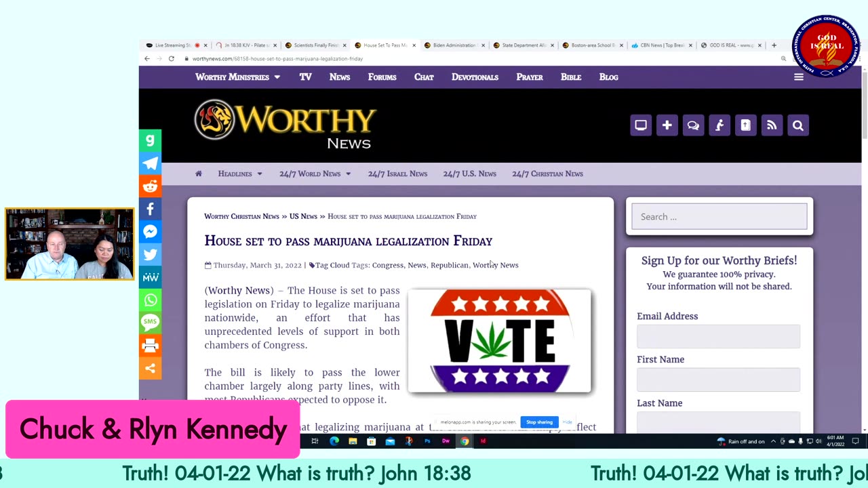The image size is (868, 488).
Task: Click the plus icon in header
Action: click(x=667, y=125)
